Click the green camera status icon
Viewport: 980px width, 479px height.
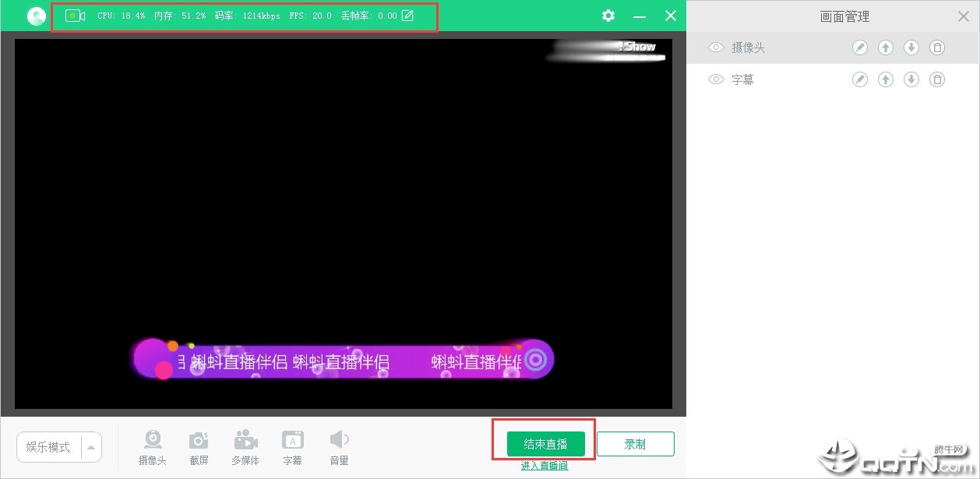pos(75,16)
